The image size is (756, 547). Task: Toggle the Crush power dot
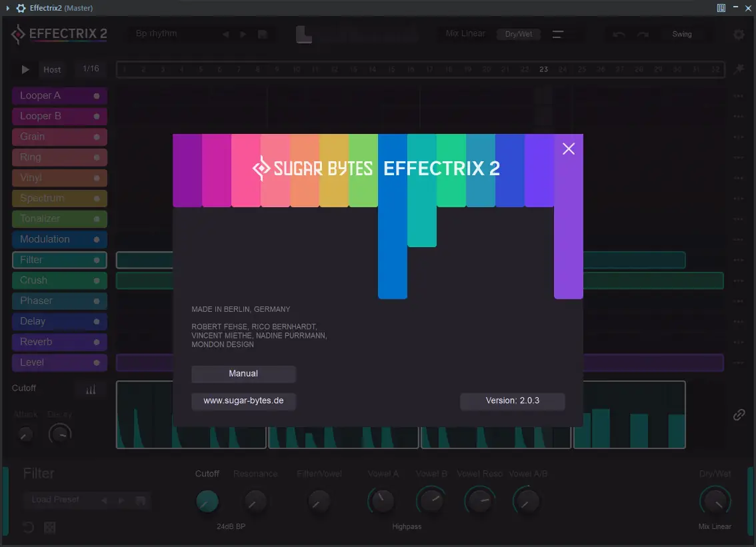(x=97, y=280)
